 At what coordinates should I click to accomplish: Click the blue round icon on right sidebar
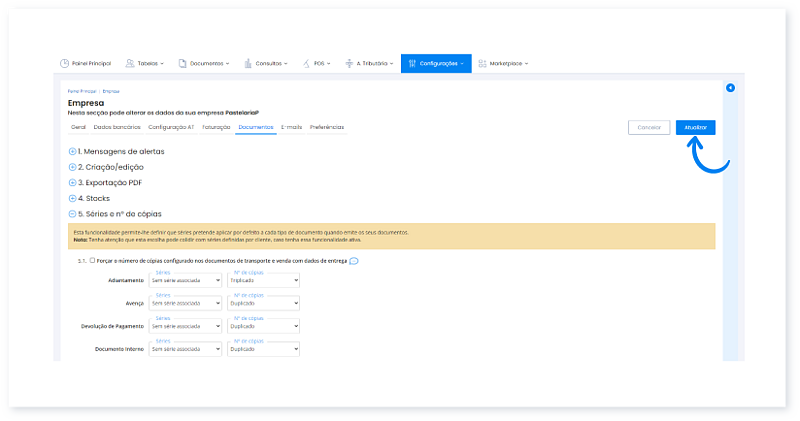(x=730, y=88)
